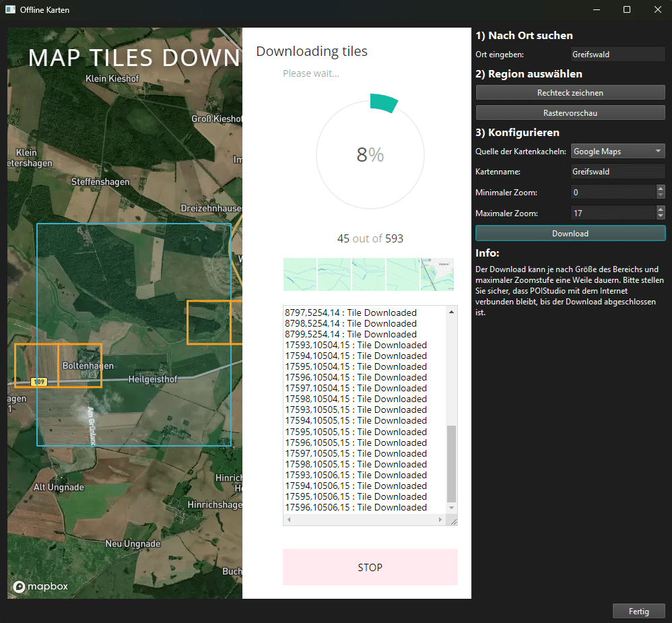Click the Mapbox logo on the map

click(41, 586)
